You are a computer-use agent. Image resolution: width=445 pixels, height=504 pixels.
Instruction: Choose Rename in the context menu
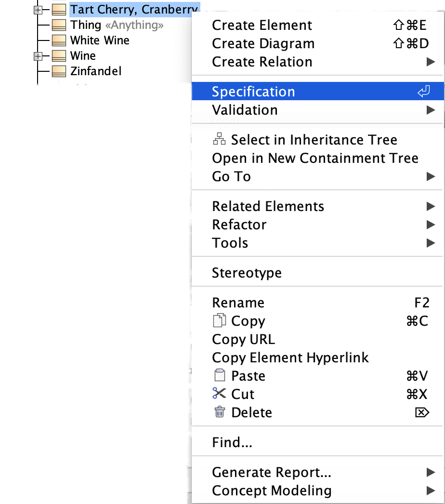pyautogui.click(x=238, y=303)
